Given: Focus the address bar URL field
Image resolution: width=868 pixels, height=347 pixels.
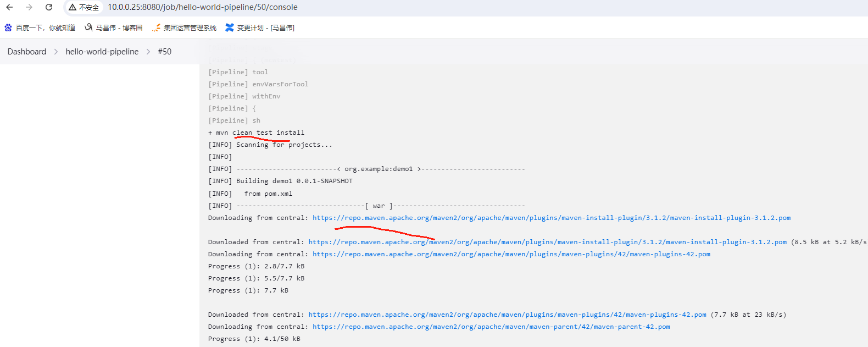Looking at the screenshot, I should pos(202,7).
